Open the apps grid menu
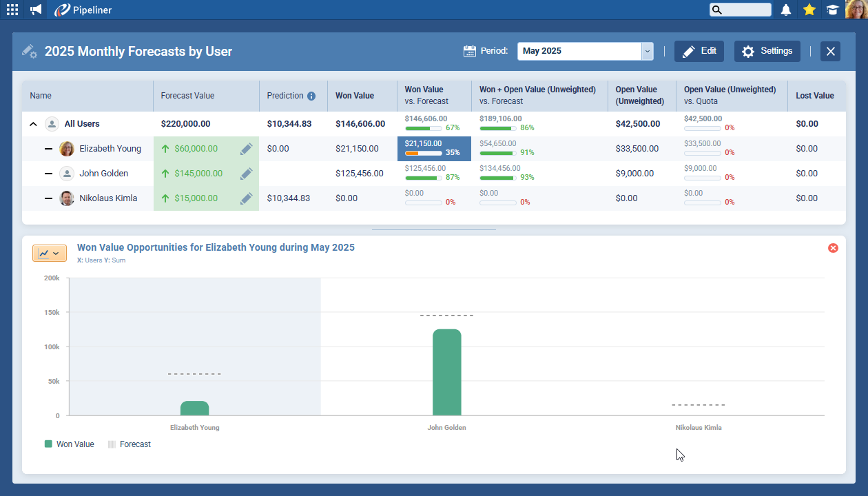 pos(12,10)
